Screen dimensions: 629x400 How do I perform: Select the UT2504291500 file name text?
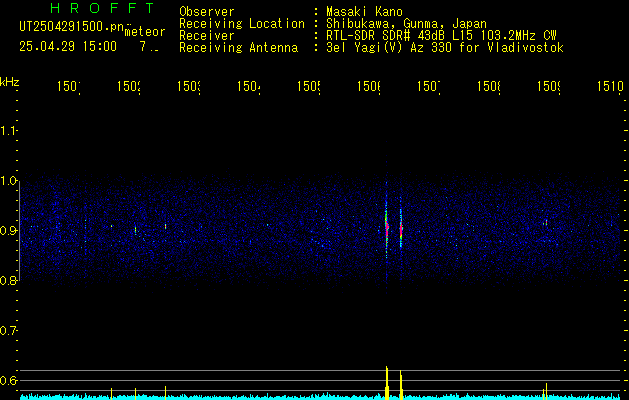72,27
